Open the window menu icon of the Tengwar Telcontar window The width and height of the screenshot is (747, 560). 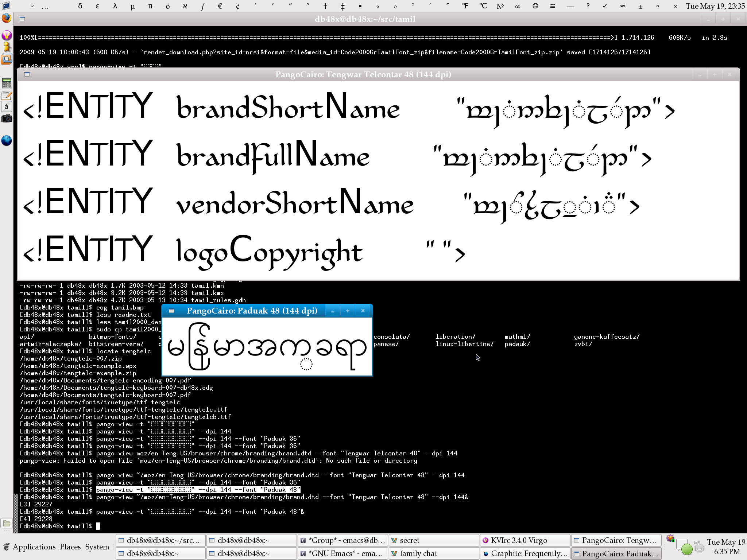click(27, 74)
